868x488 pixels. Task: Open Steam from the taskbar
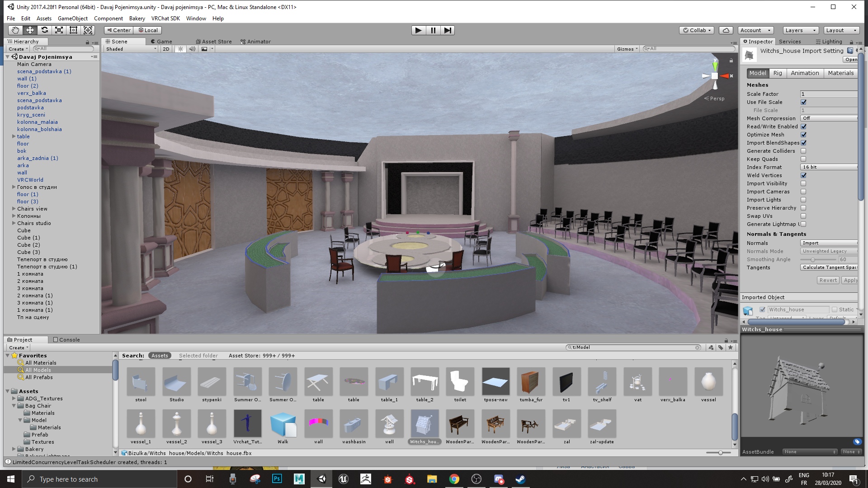(520, 479)
